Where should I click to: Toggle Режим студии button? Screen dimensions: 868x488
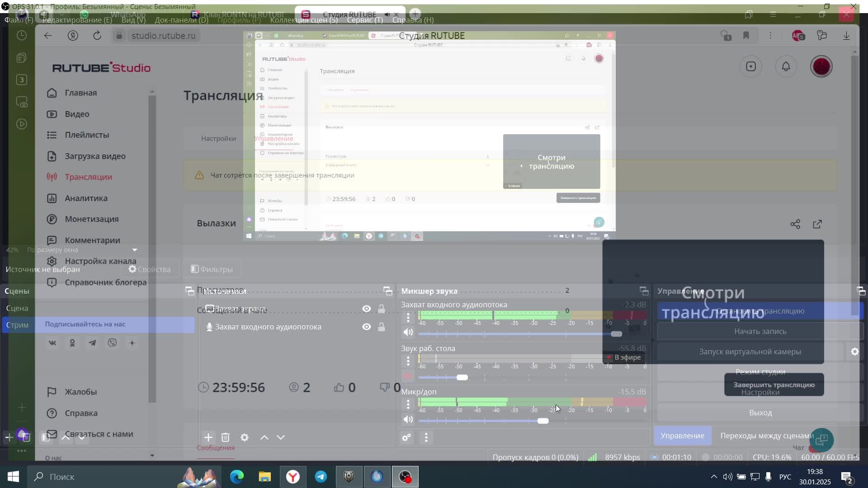pyautogui.click(x=760, y=372)
